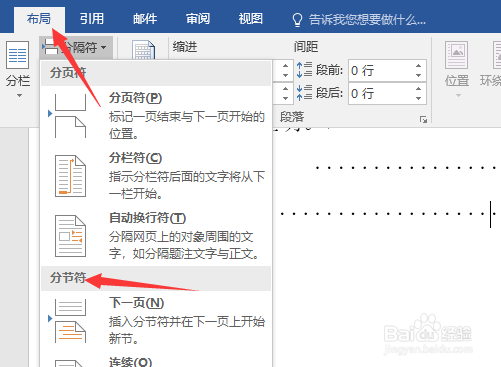Decrease 段后 spacing with down arrow
The image size is (501, 367).
418,98
